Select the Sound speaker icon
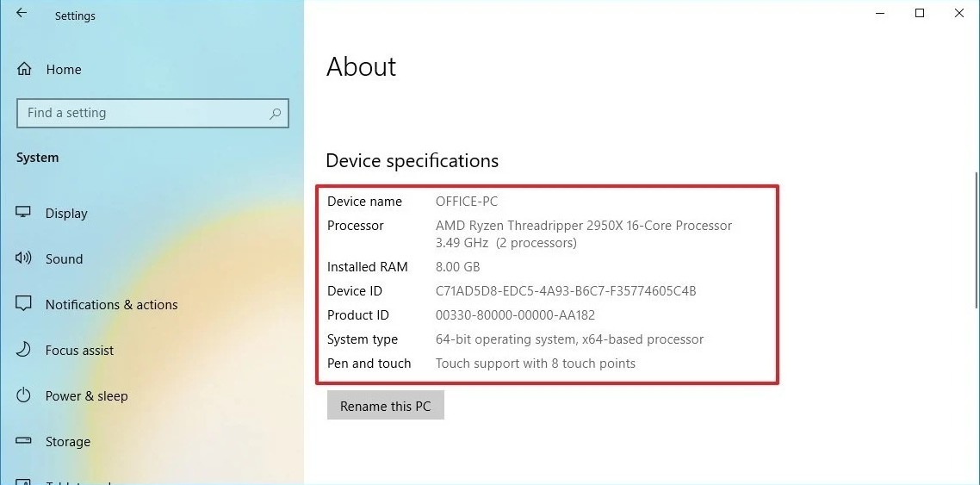 pos(24,258)
